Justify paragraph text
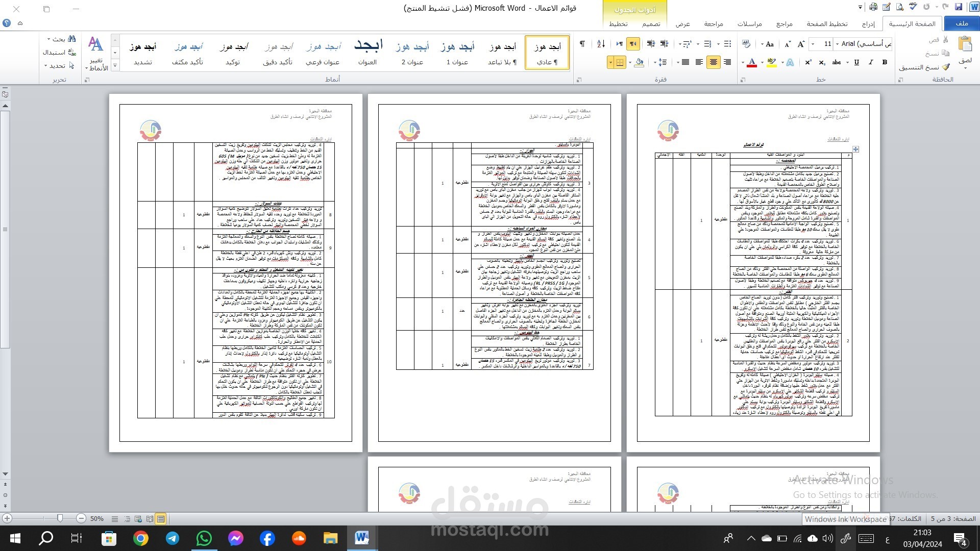 685,62
